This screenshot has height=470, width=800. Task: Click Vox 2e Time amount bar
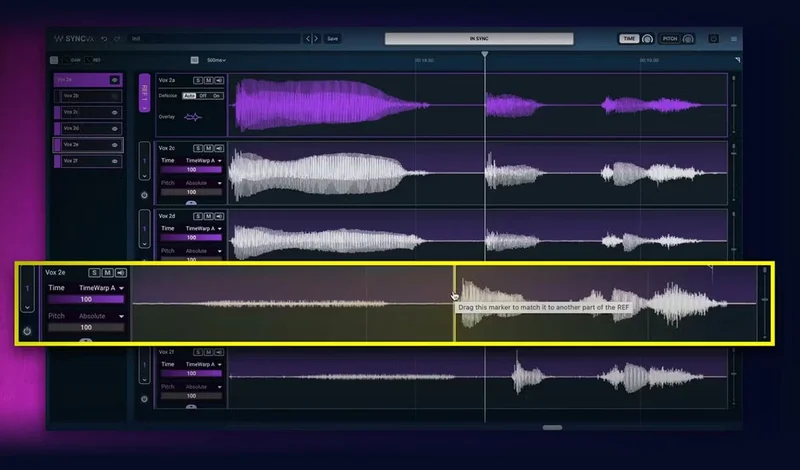[86, 300]
